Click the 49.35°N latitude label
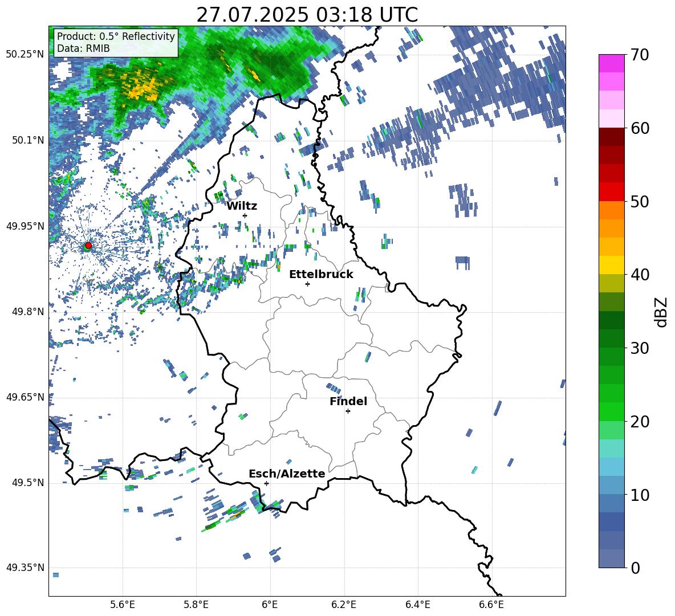The image size is (675, 616). click(25, 568)
